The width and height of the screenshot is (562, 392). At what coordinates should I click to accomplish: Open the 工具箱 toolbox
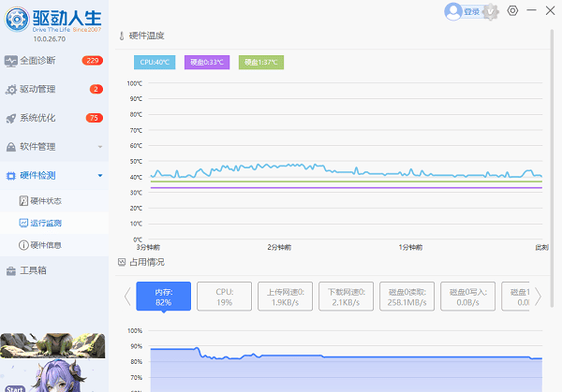coord(33,271)
